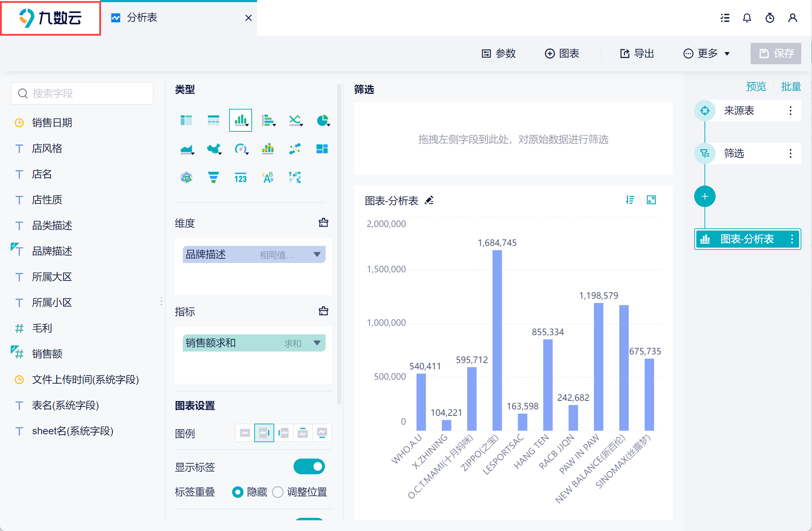Set legend to fifth position option
This screenshot has width=812, height=531.
point(322,433)
